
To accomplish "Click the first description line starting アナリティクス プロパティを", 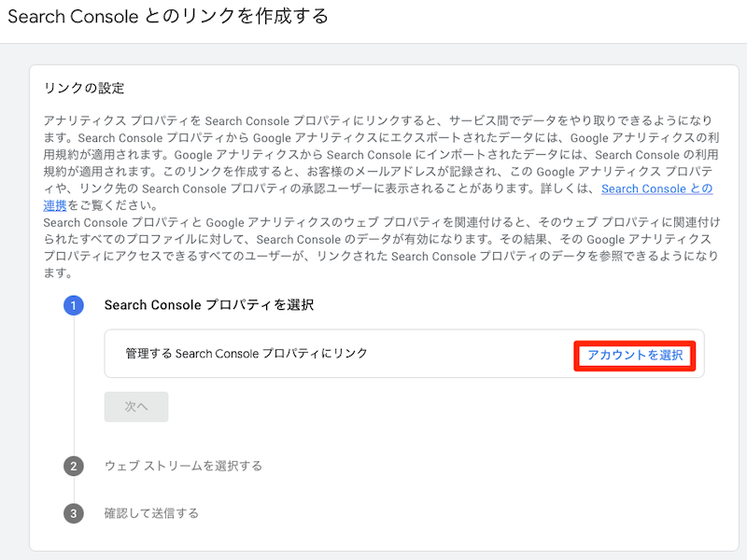I will [x=373, y=121].
